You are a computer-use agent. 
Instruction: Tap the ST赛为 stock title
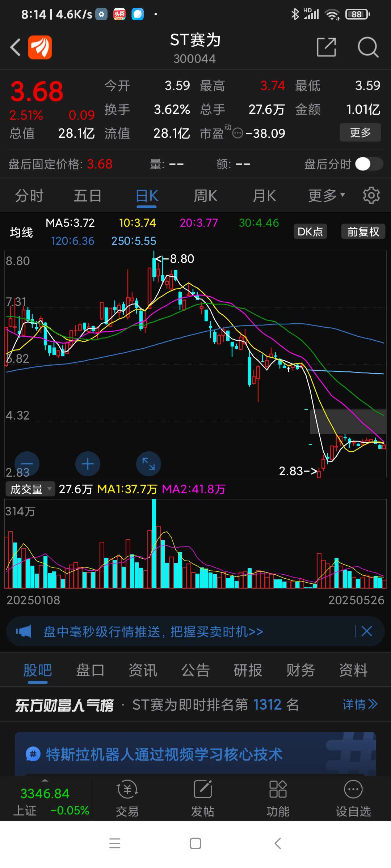(195, 40)
